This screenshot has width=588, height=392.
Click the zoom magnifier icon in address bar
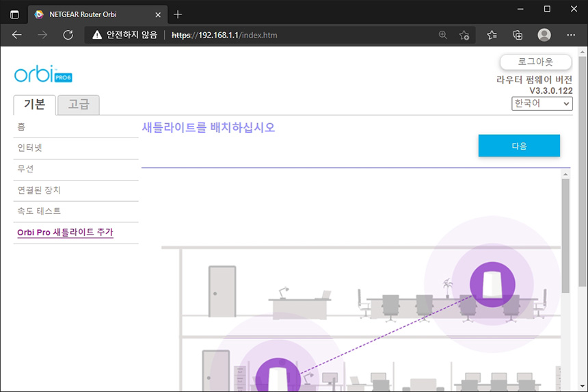point(443,35)
